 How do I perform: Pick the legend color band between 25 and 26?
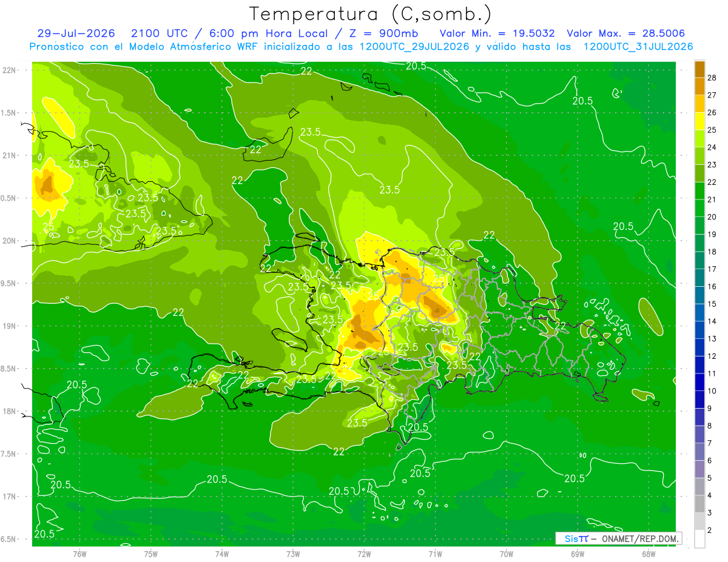699,121
